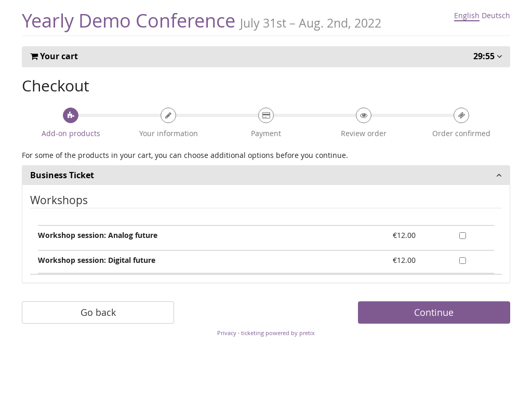The width and height of the screenshot is (532, 399).
Task: Click the ticket Order confirmed step icon
Action: point(461,115)
